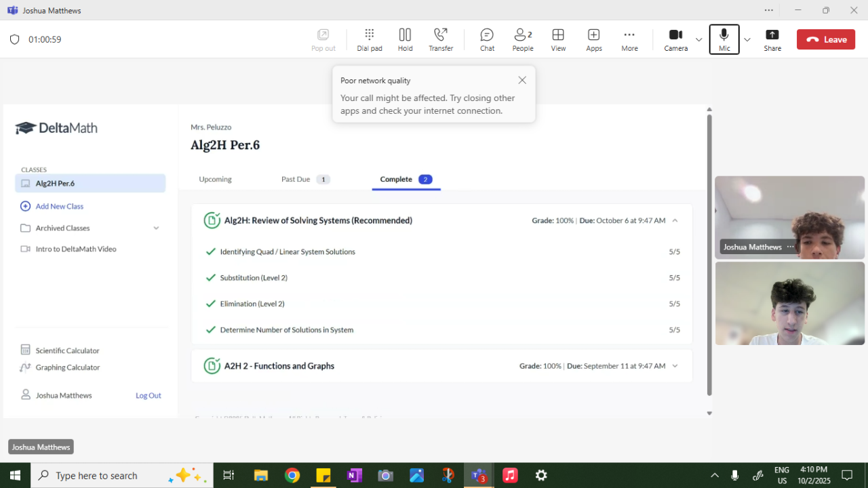Open Identifying Quad / Linear System Solutions
This screenshot has height=488, width=868.
tap(288, 251)
